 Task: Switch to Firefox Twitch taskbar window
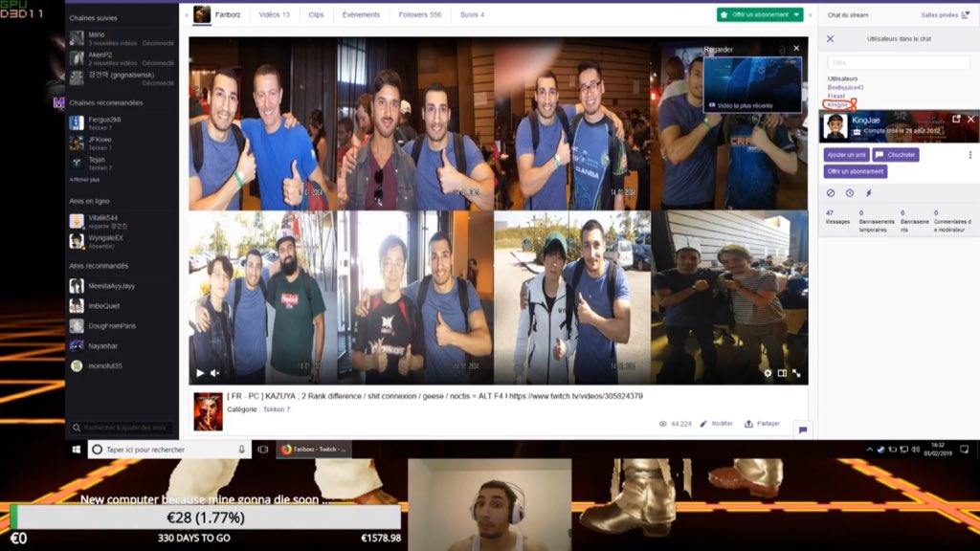coord(313,450)
